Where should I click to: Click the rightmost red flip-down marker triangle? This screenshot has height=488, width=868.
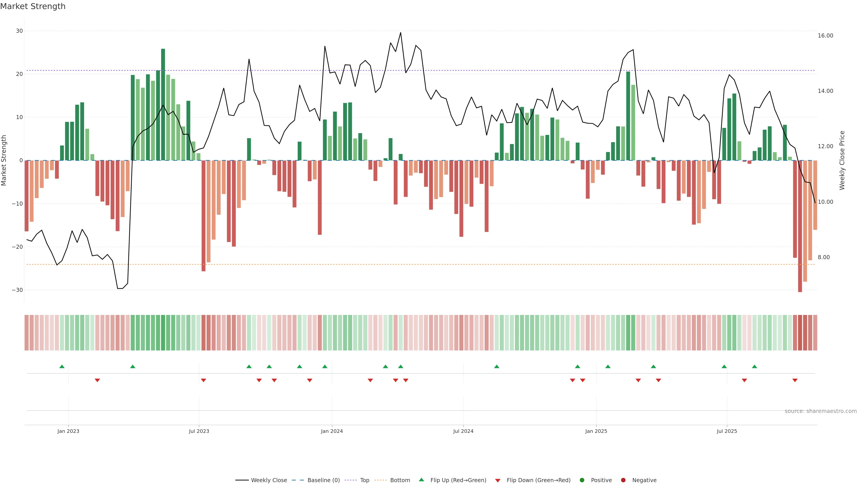point(795,380)
